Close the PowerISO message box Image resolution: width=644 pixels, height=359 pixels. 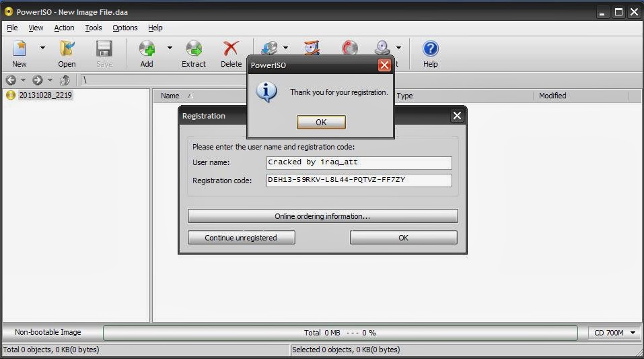[384, 65]
